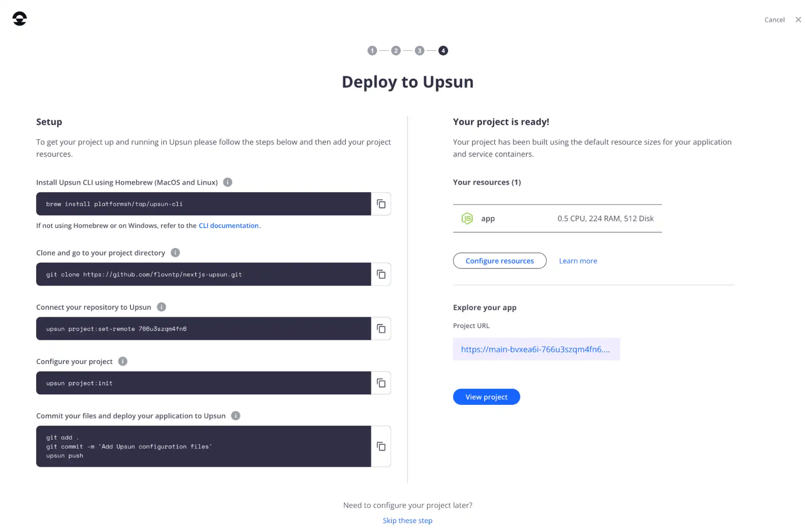Click the 'upsun push' command line

click(x=64, y=456)
